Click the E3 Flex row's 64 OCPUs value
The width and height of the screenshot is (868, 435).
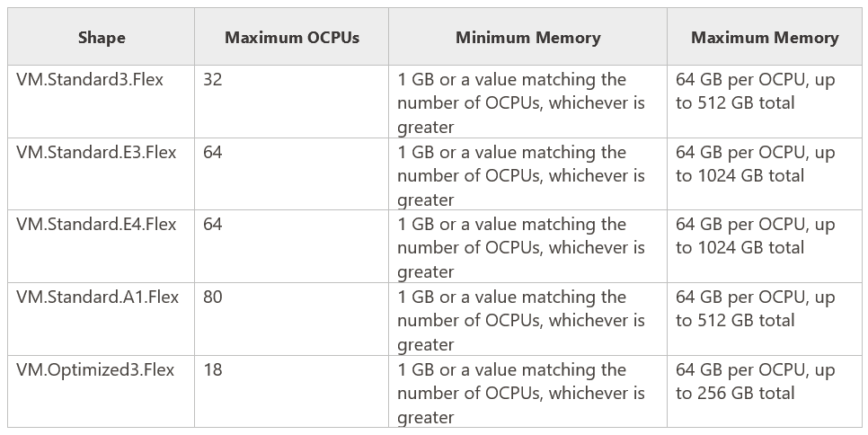213,153
